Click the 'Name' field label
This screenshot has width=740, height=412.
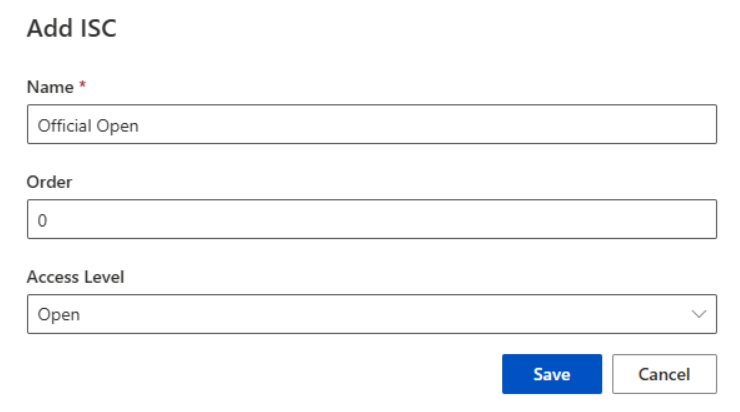click(49, 87)
